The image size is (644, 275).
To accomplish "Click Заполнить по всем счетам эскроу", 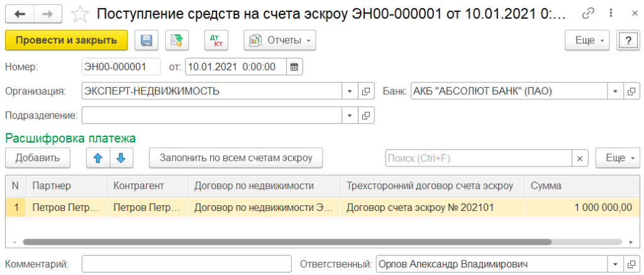I will coord(236,158).
